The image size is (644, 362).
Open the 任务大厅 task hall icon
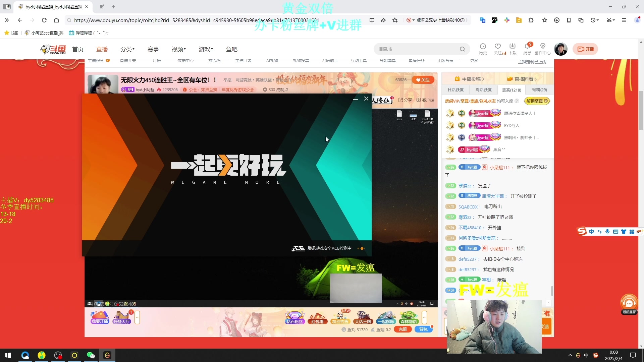click(x=122, y=317)
